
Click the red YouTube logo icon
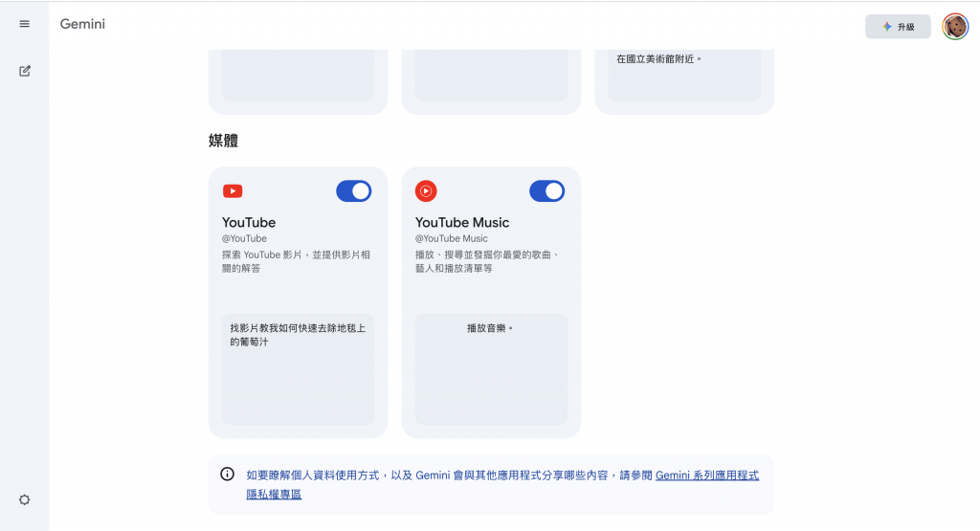(x=233, y=191)
